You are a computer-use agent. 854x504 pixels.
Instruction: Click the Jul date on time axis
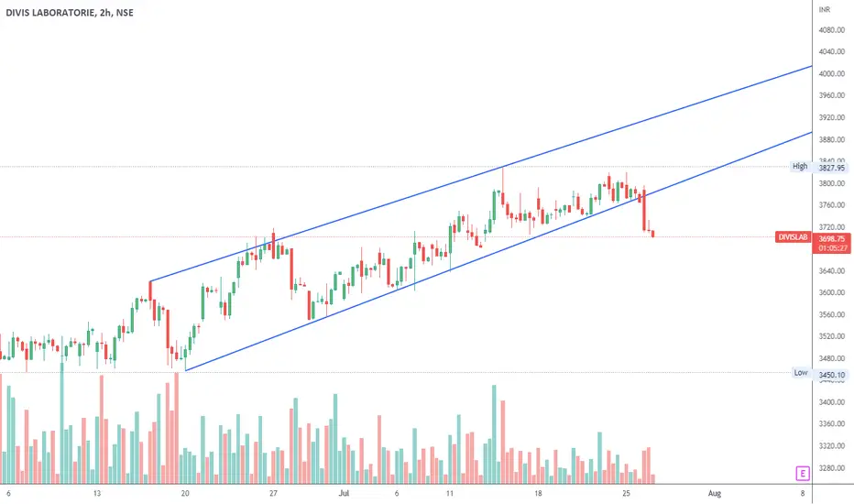(x=344, y=493)
